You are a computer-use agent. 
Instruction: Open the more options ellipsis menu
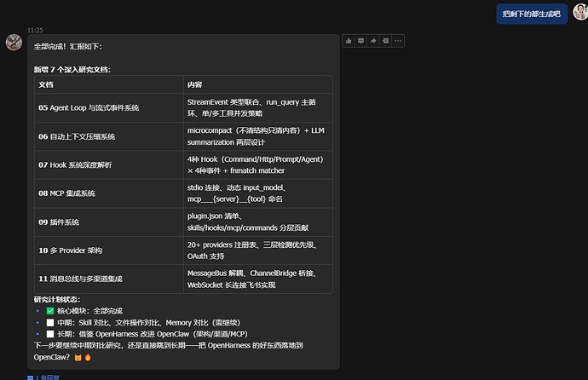click(398, 41)
